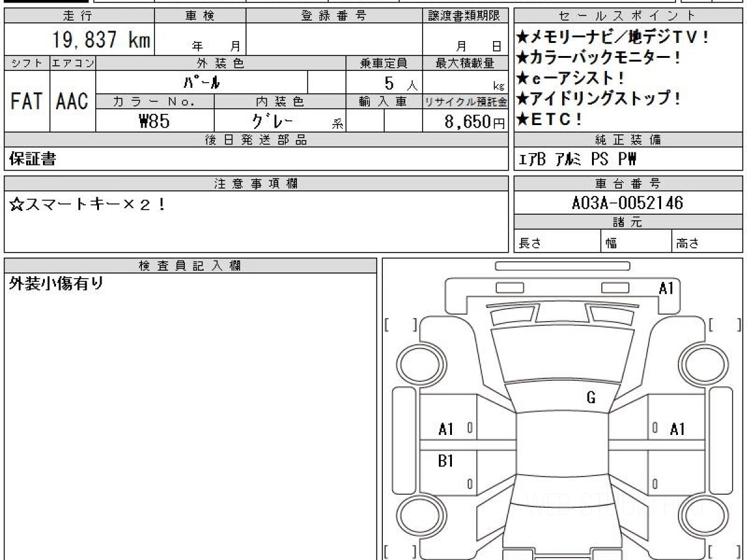Click the 車検 header cell

click(x=200, y=16)
